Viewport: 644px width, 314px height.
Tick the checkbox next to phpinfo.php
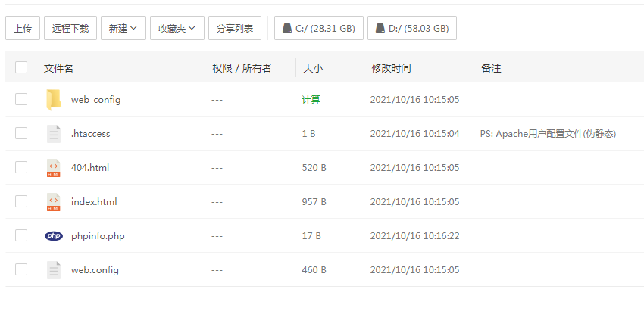click(x=21, y=235)
